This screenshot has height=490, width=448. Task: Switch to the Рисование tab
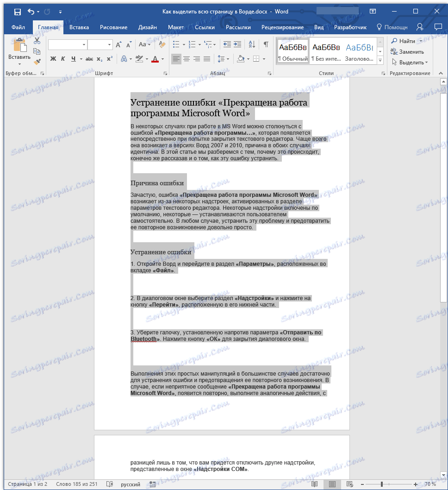114,27
